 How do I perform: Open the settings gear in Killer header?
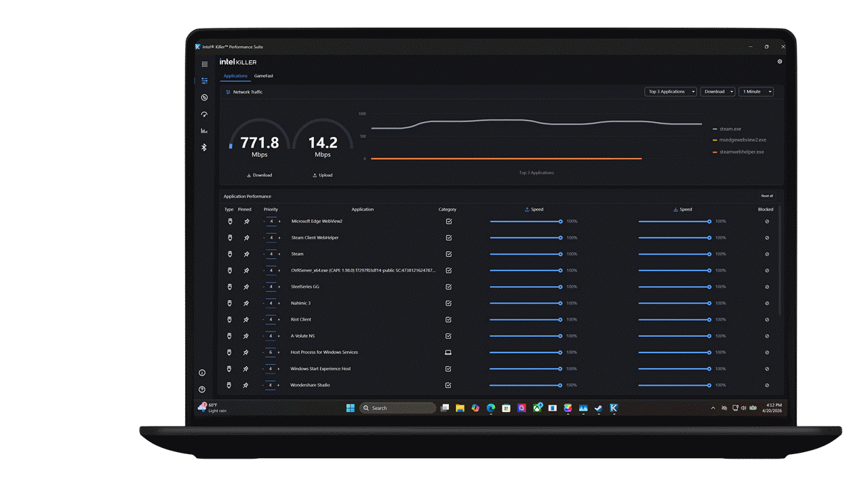(x=780, y=62)
